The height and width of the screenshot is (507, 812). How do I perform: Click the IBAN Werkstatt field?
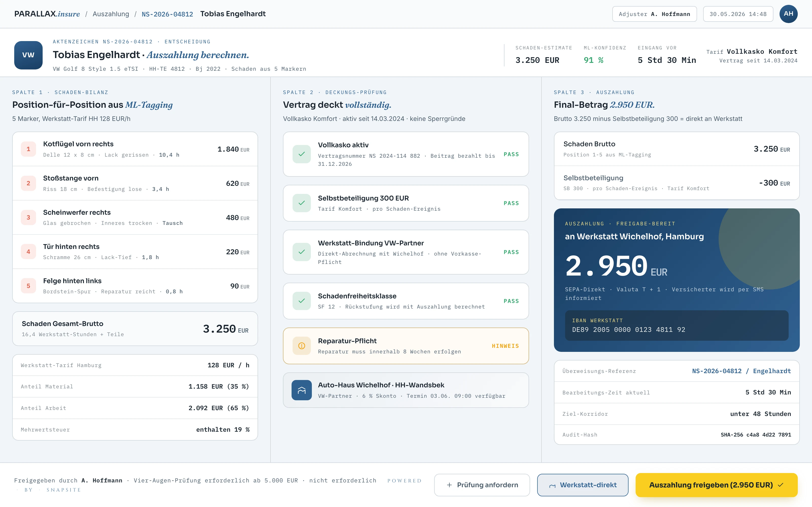click(x=676, y=325)
